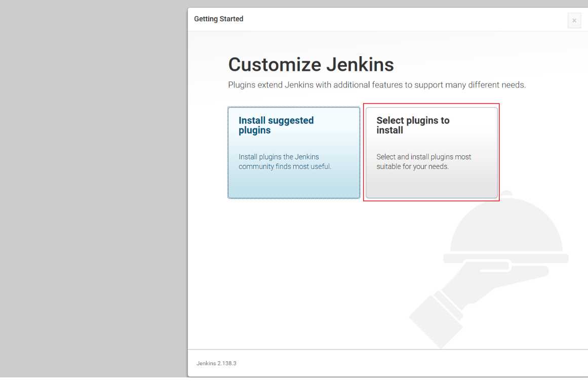Click the 'Plugins extend Jenkins' description text

[377, 85]
